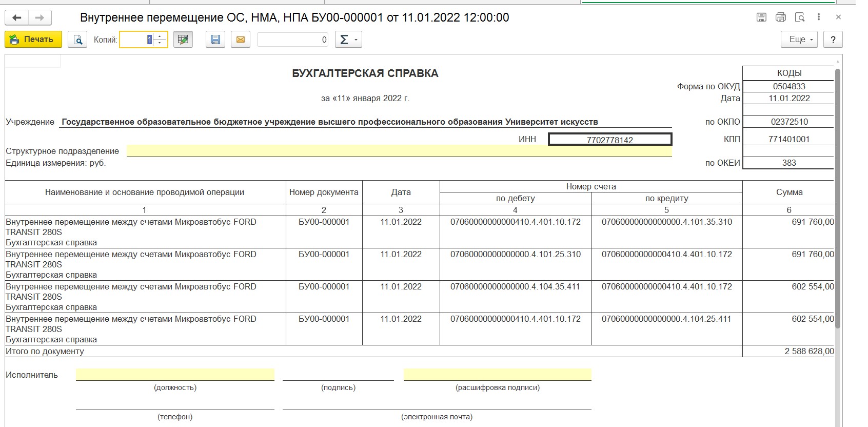868x427 pixels.
Task: Select the ОКЕИ code 383 cell
Action: pos(789,163)
